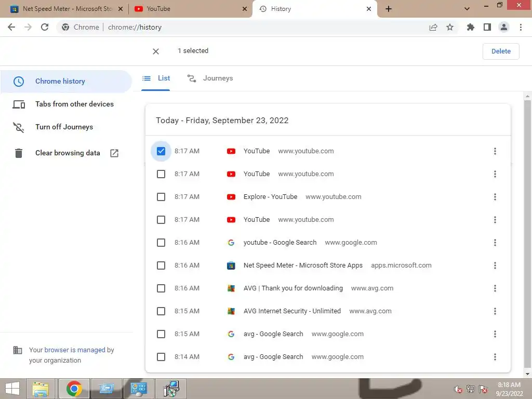Open the profile avatar menu

[x=504, y=27]
